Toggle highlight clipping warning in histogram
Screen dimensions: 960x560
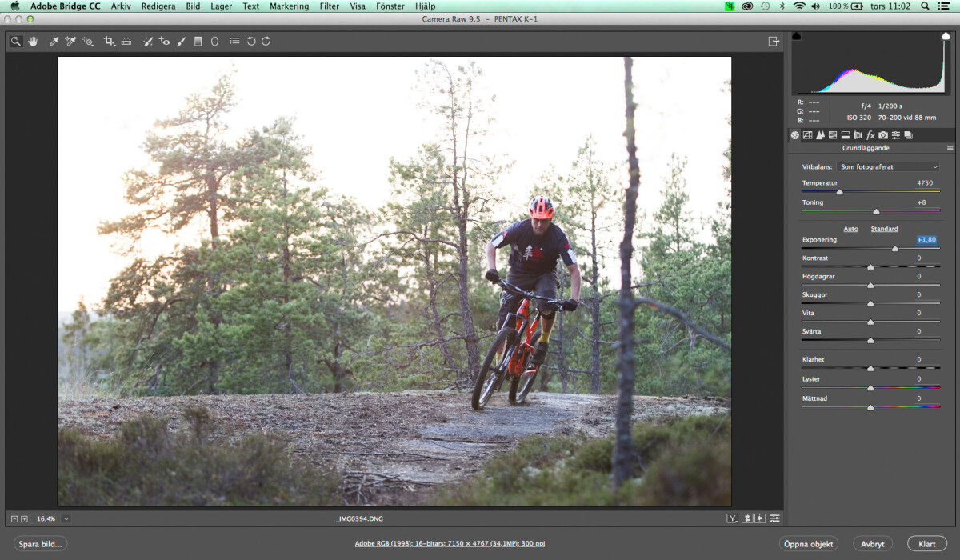click(x=946, y=36)
